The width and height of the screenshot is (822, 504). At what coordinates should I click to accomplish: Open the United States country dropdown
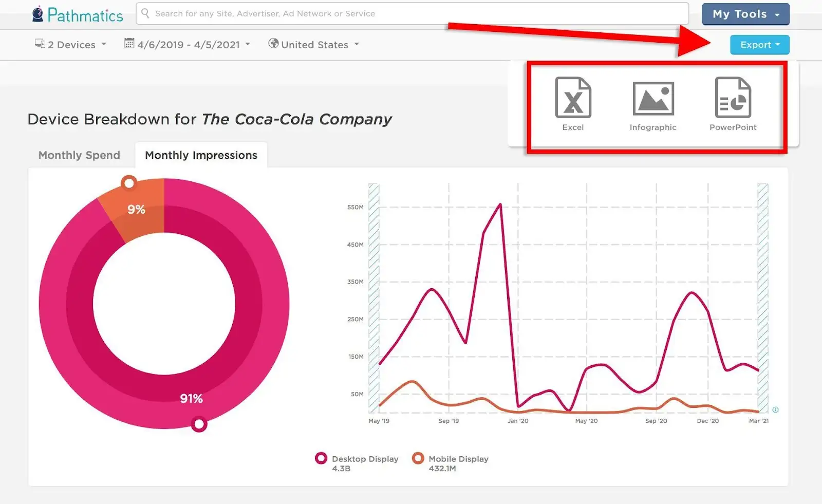tap(314, 44)
